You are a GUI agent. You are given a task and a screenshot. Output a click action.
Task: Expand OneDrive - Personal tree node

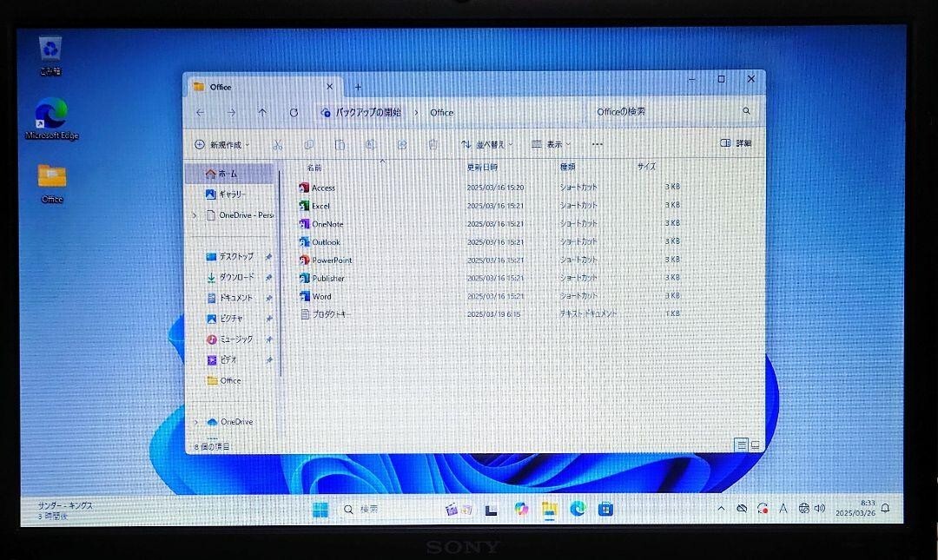click(195, 214)
